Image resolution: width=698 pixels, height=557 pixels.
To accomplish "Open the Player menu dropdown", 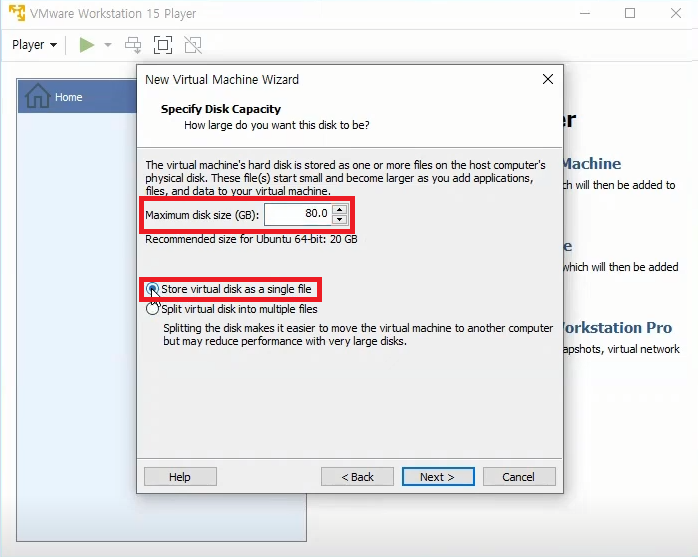I will 34,45.
